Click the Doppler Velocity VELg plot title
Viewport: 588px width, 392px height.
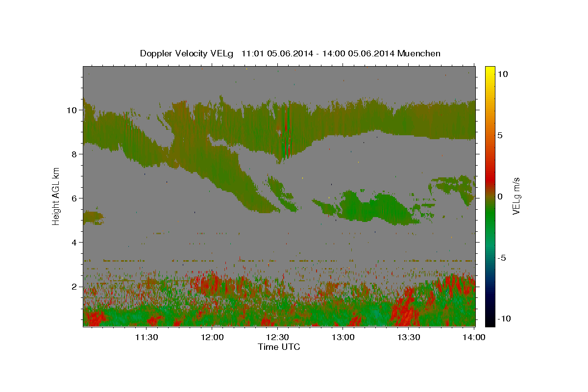[x=290, y=53]
